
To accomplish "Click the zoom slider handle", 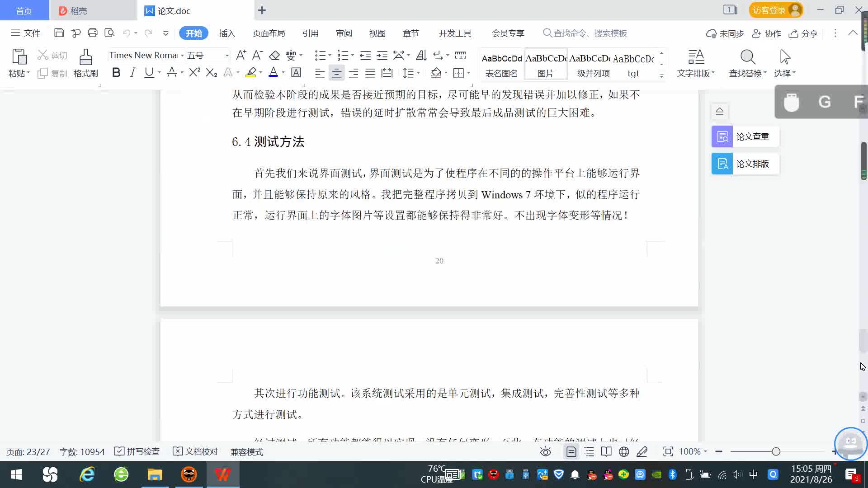I will point(776,452).
